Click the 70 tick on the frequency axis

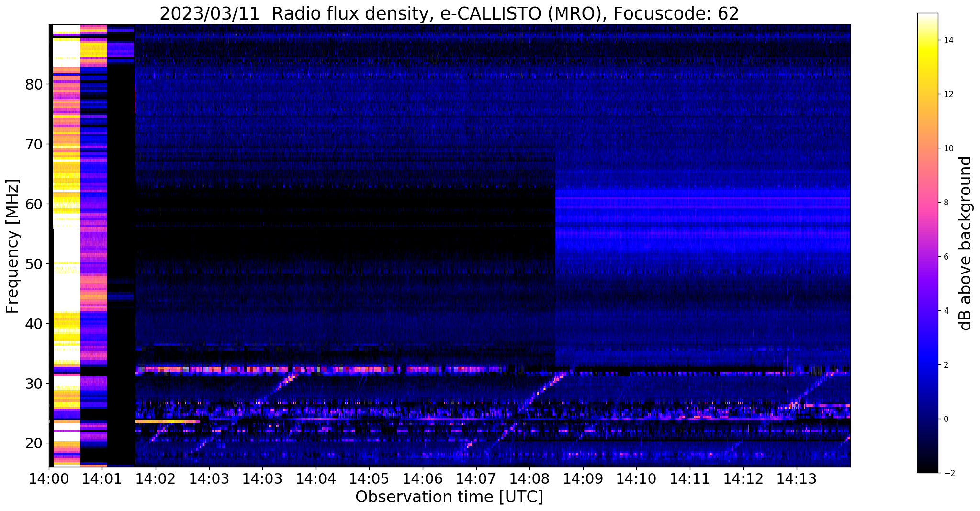tap(34, 144)
